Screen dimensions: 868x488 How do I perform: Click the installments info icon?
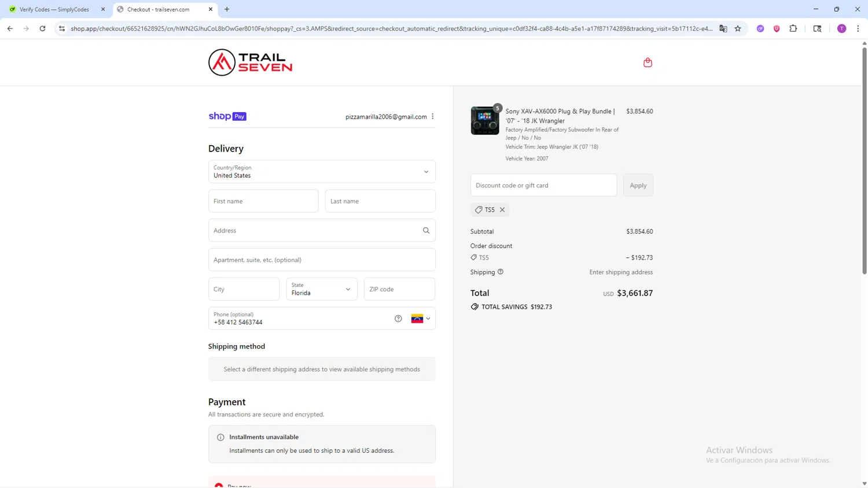click(x=220, y=438)
